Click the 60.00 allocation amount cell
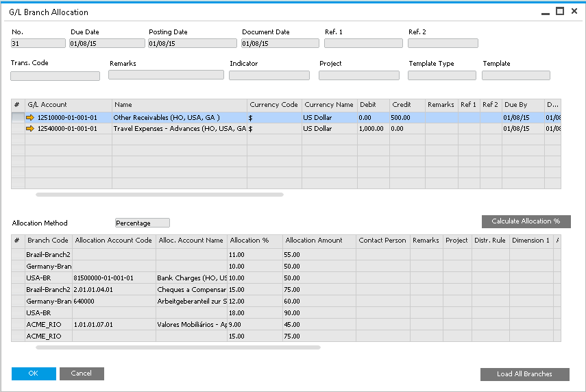Image resolution: width=586 pixels, height=392 pixels. point(319,301)
